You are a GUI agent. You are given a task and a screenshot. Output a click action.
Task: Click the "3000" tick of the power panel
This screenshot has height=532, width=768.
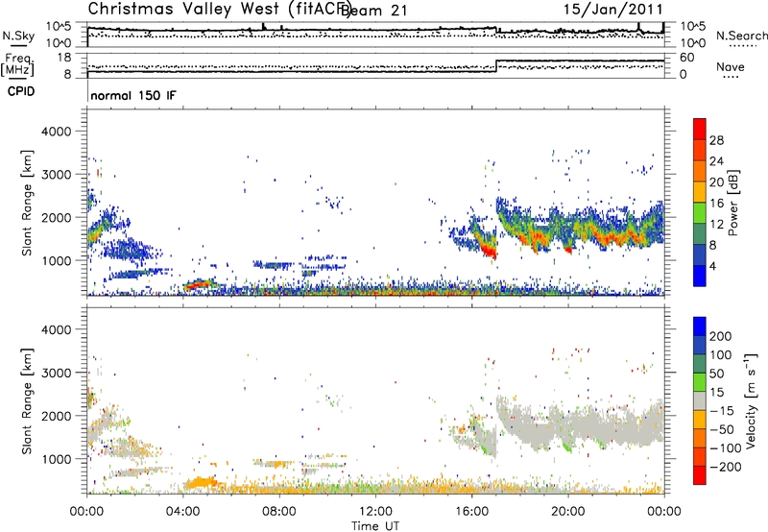tap(56, 175)
